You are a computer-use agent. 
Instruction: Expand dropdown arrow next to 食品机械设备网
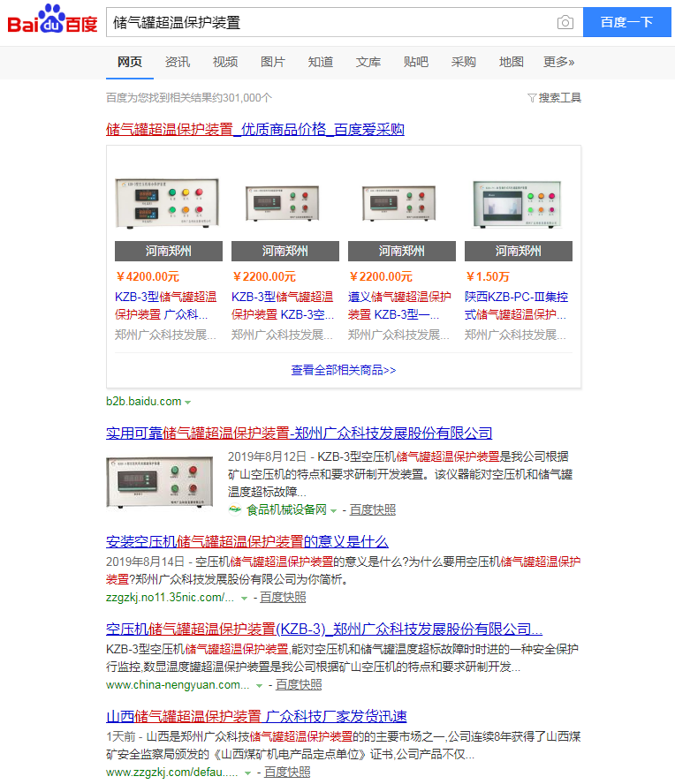pos(334,510)
